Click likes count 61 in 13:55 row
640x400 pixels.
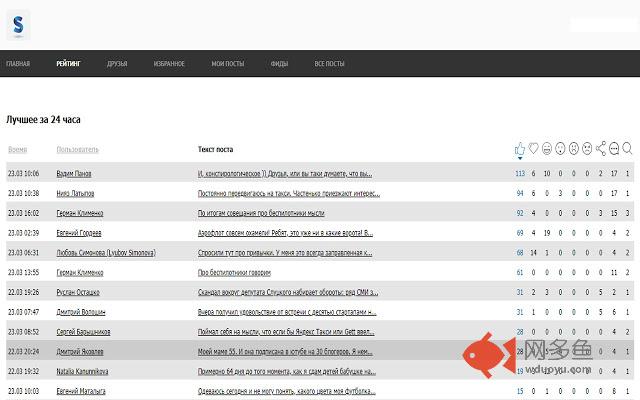pos(520,273)
